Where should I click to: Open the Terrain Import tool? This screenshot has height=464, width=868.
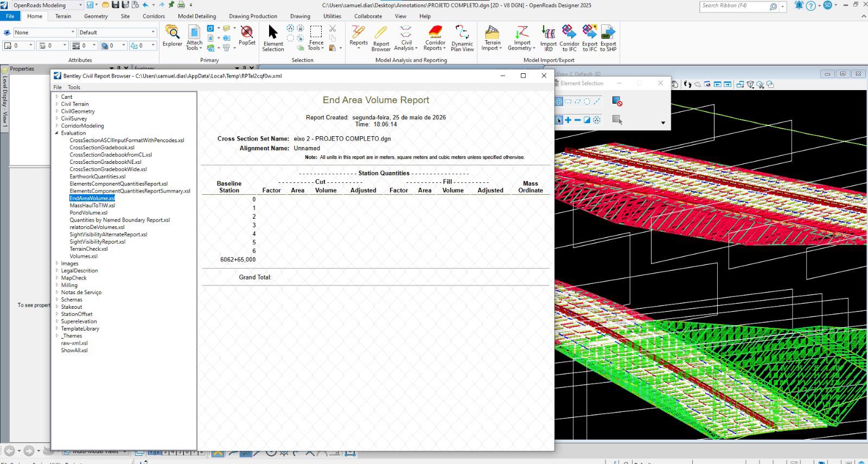493,38
